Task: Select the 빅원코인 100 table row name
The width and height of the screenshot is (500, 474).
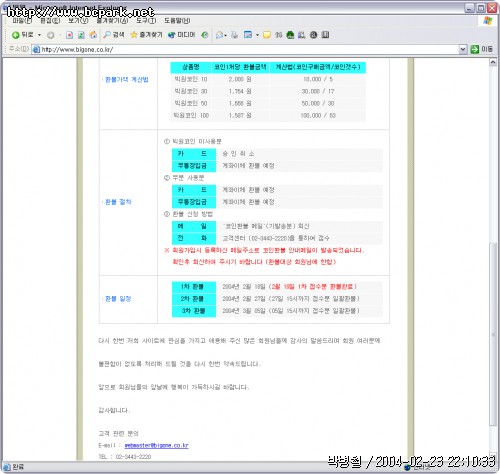Action: [191, 116]
